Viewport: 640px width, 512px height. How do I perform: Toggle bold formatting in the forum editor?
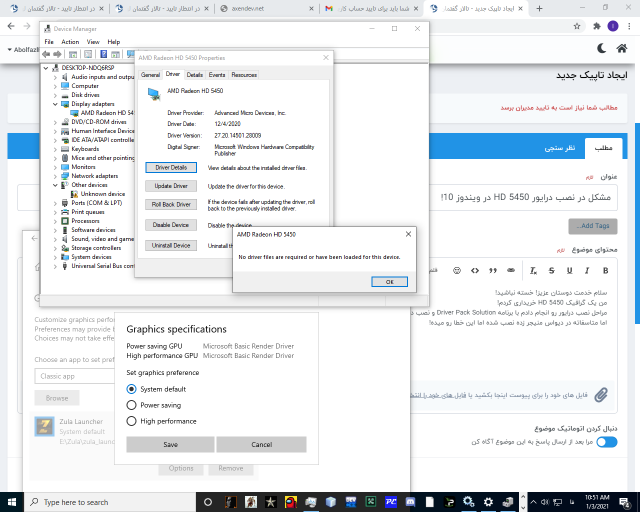tap(606, 270)
